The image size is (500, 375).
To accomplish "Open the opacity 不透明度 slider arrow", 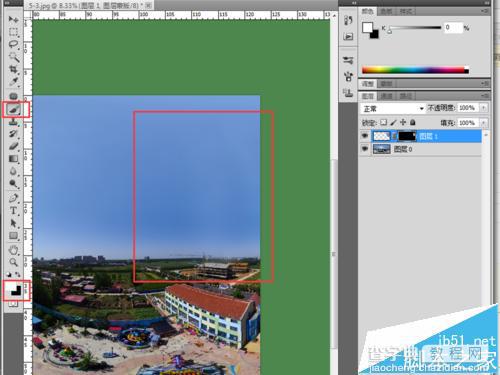I will click(483, 108).
